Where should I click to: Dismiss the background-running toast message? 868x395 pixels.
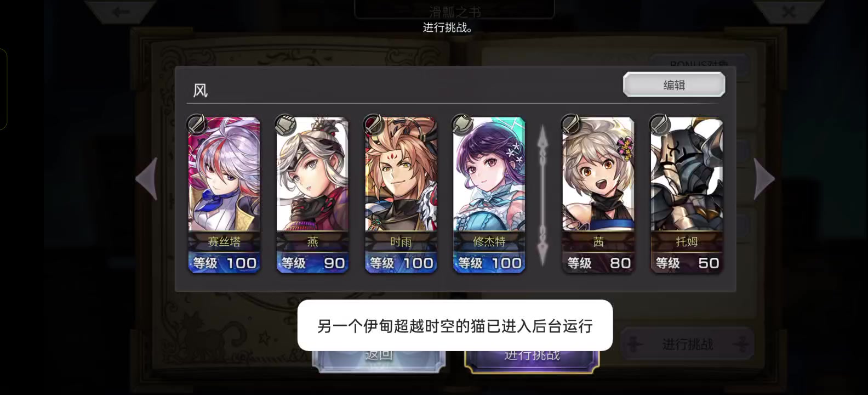[x=455, y=325]
